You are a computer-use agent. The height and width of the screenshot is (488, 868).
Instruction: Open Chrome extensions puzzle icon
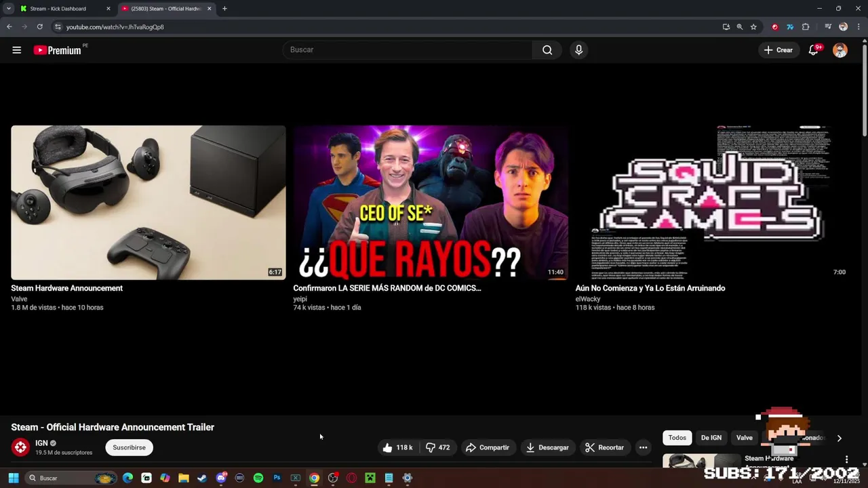click(806, 27)
